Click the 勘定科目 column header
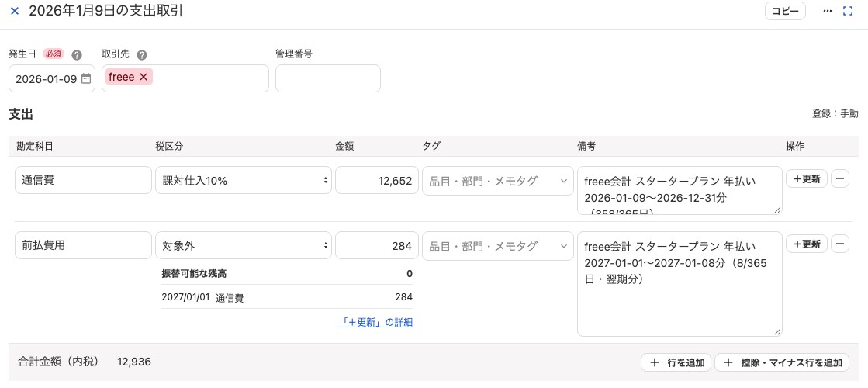Screen dimensions: 868x388 (x=35, y=146)
